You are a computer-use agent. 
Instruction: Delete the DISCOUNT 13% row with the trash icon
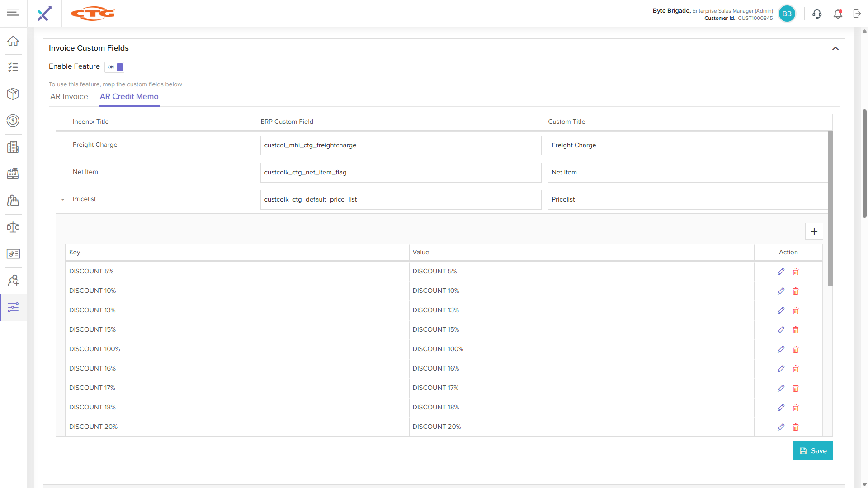(796, 310)
